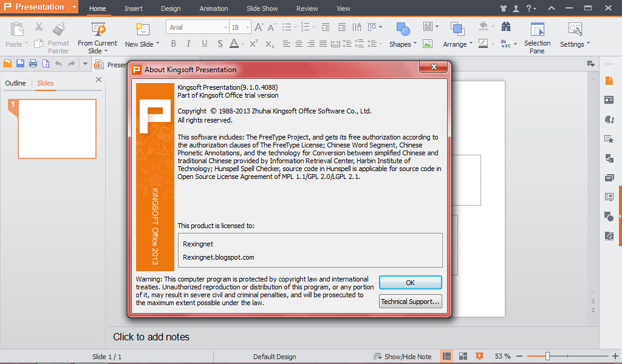Screen dimensions: 622x364
Task: Click the superscript formatting icon
Action: point(254,44)
